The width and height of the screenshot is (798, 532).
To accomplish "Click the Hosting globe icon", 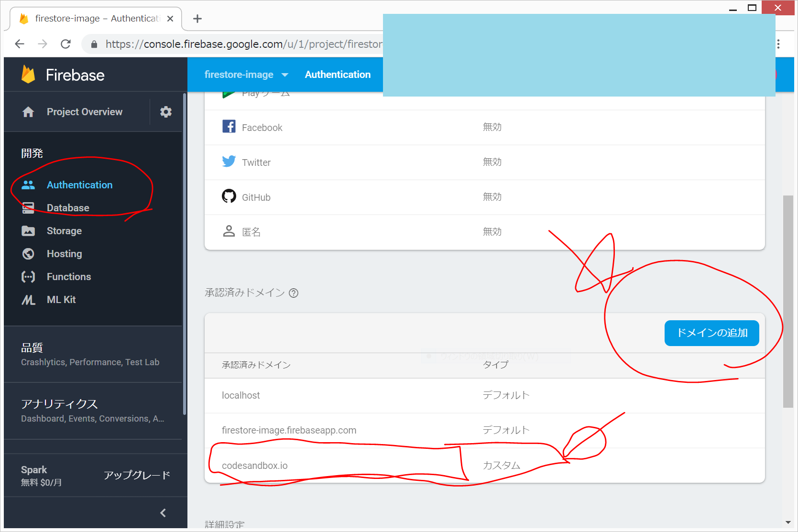I will [28, 254].
